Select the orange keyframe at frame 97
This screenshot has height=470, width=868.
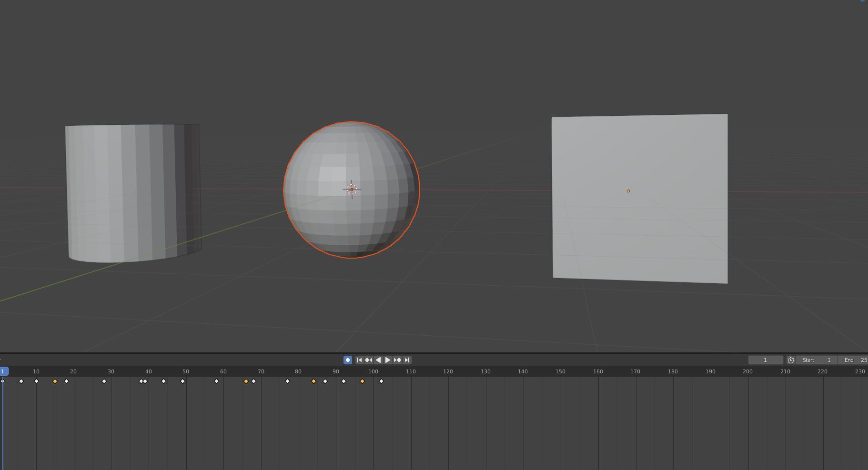point(362,381)
